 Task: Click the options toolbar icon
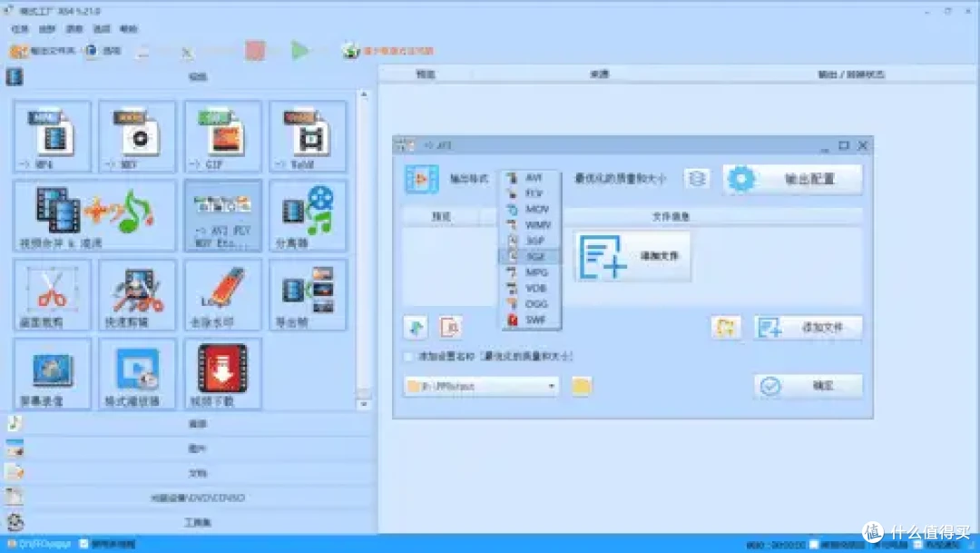coord(92,51)
